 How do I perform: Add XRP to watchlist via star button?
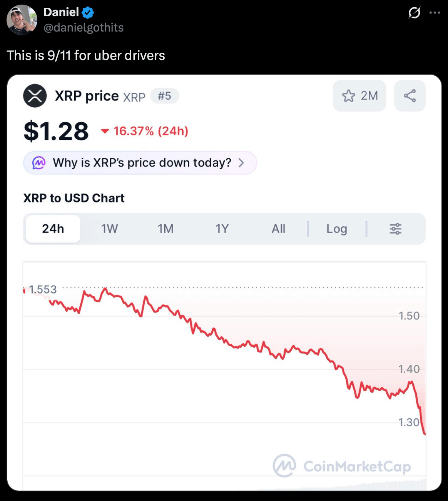click(359, 96)
